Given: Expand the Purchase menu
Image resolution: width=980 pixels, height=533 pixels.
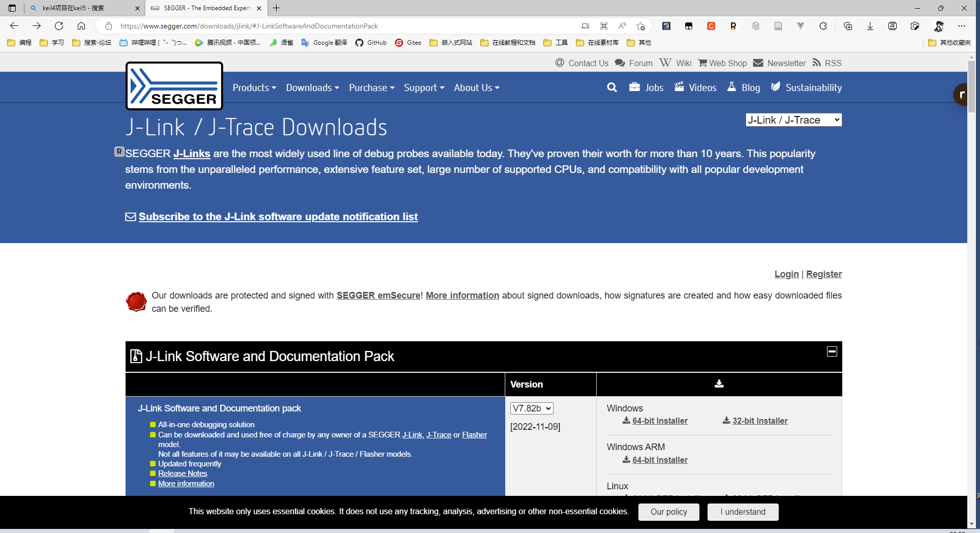Looking at the screenshot, I should pyautogui.click(x=372, y=87).
